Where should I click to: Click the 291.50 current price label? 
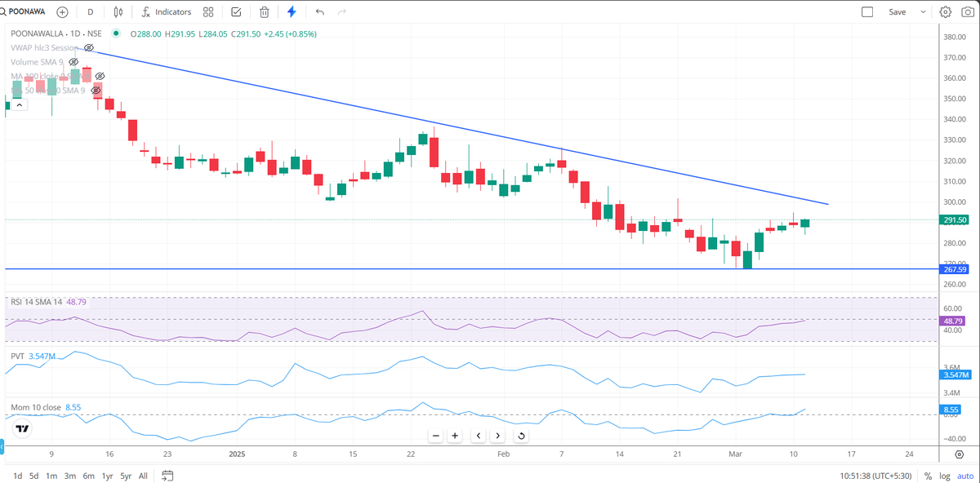pos(955,220)
